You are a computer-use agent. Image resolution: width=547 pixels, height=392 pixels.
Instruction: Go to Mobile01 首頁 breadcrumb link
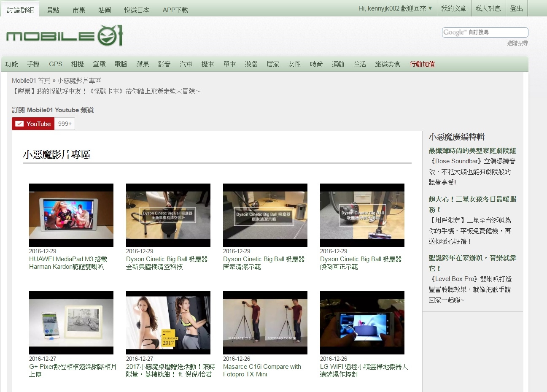[x=31, y=81]
